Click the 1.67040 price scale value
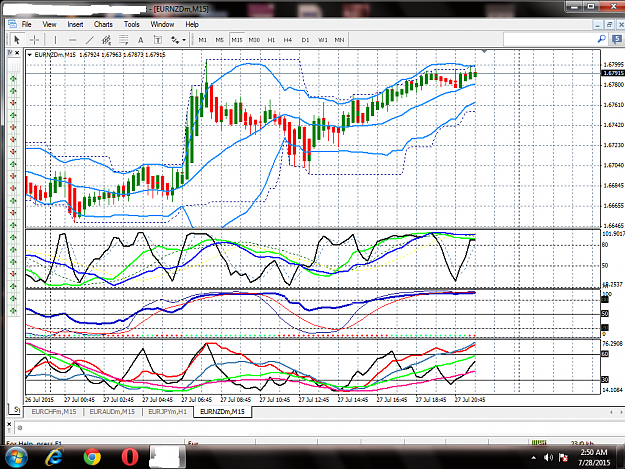 613,165
